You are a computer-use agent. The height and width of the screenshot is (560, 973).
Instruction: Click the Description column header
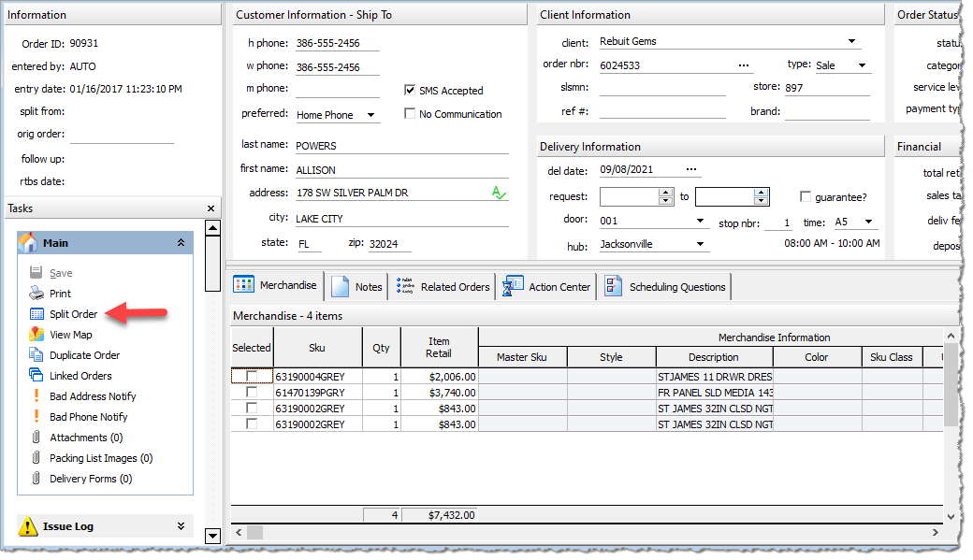pos(714,357)
